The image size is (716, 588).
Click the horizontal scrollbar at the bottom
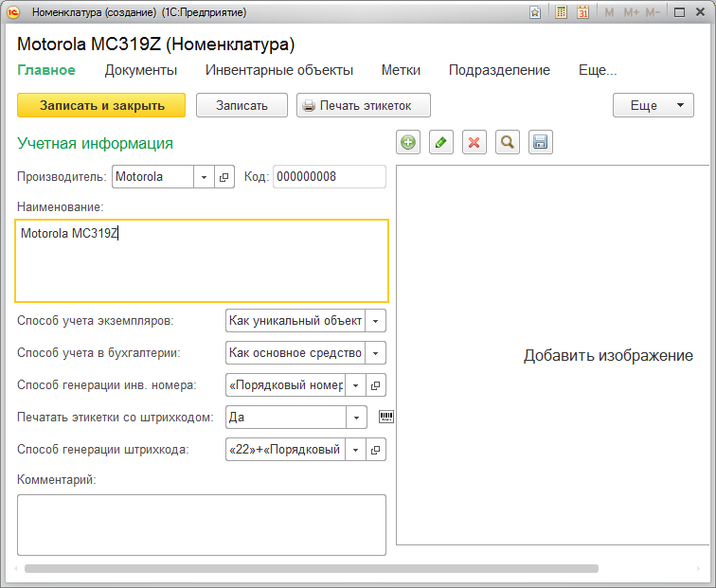click(x=312, y=569)
